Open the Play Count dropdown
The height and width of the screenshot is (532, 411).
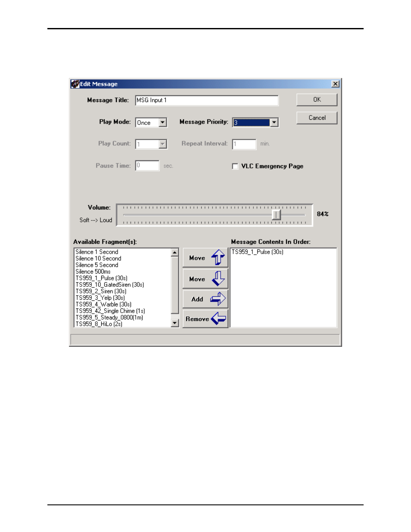click(162, 144)
